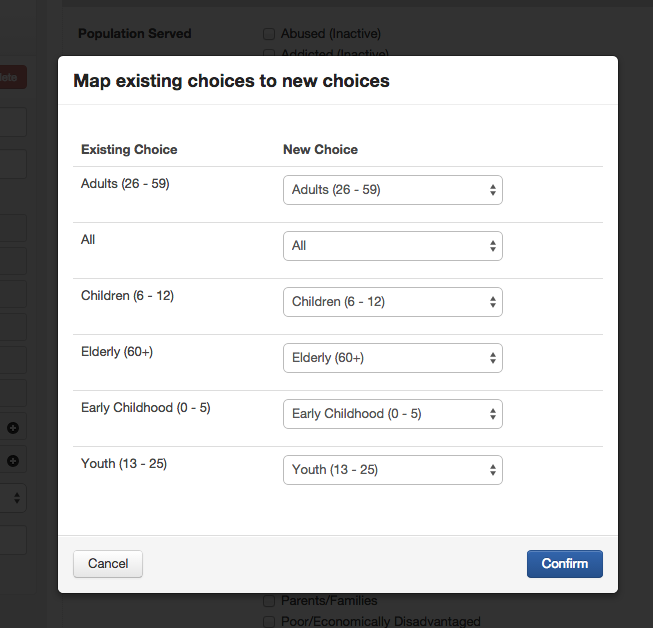653x628 pixels.
Task: Expand the Youth (13 - 25) new choice dropdown
Action: 392,470
